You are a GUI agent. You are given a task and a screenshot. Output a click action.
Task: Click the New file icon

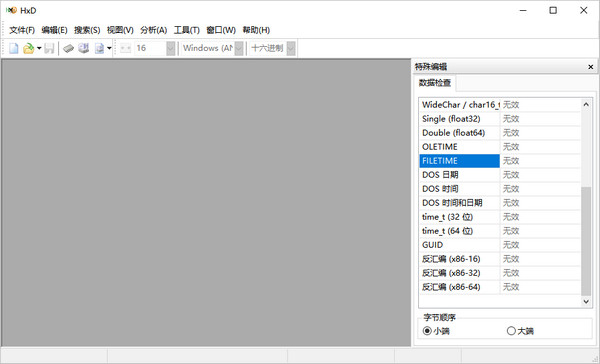14,48
